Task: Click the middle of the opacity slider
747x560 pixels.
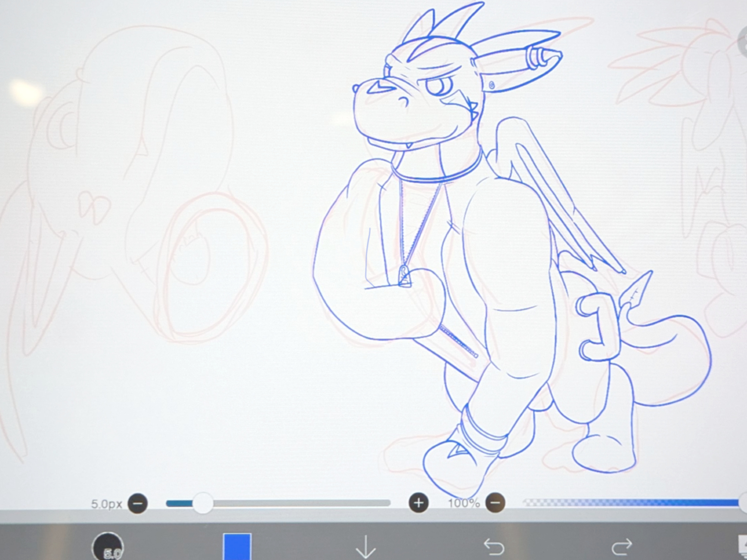Action: pyautogui.click(x=631, y=503)
